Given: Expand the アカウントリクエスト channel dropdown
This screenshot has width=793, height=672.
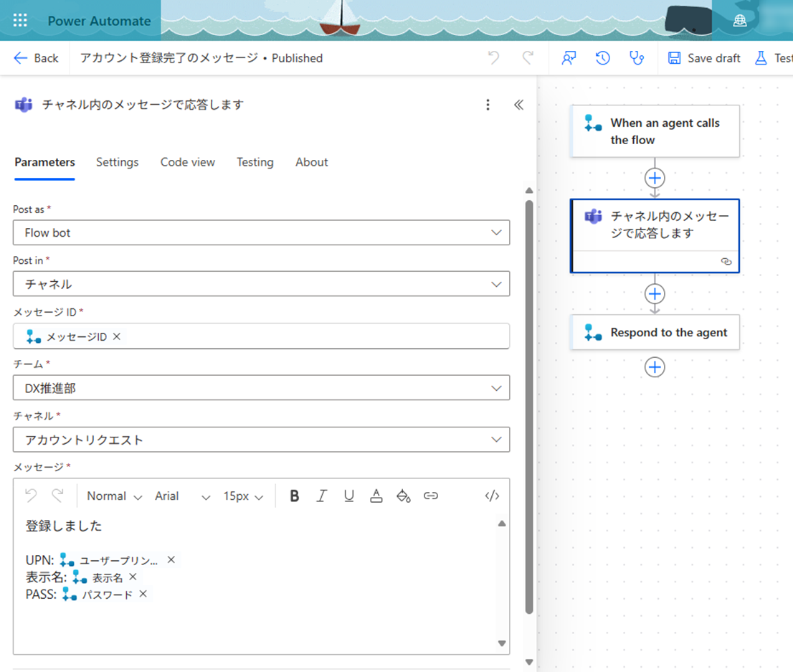Looking at the screenshot, I should [x=261, y=440].
